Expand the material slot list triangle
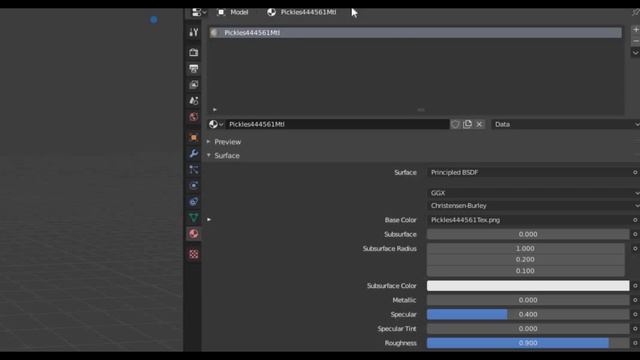Screen dimensions: 640x360 tap(215, 109)
